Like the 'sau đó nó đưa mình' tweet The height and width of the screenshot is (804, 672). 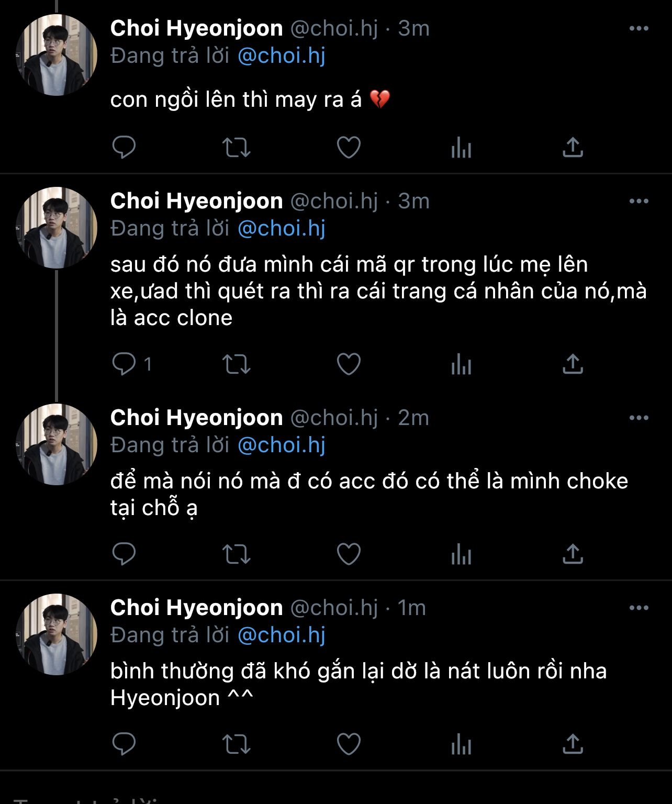(349, 364)
